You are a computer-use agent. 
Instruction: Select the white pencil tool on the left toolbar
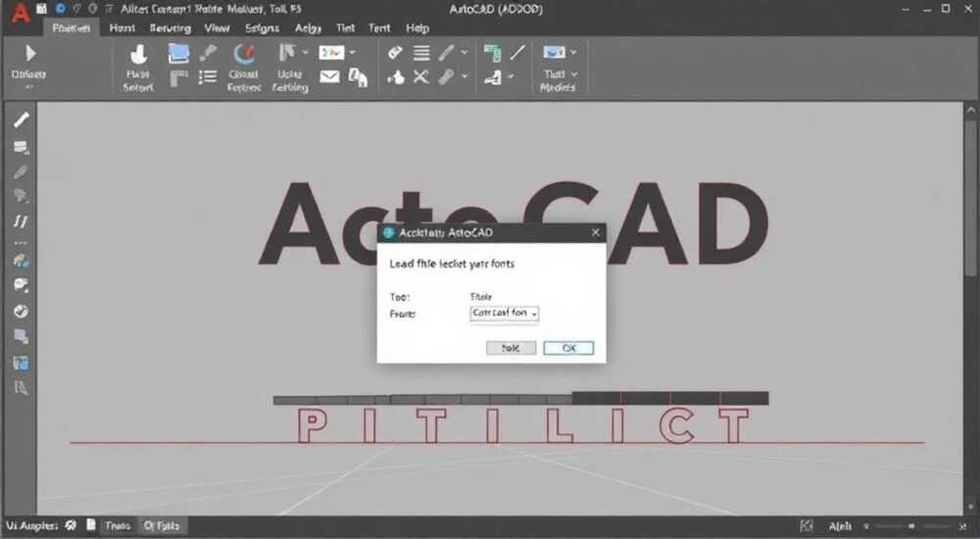point(22,120)
